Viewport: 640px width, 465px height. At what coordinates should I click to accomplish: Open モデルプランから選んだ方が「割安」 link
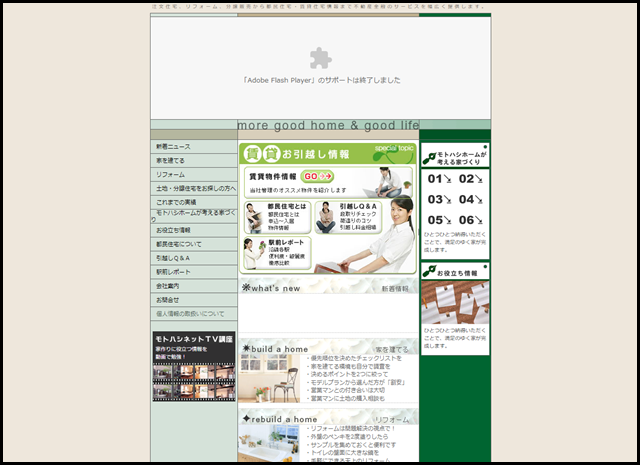[357, 382]
